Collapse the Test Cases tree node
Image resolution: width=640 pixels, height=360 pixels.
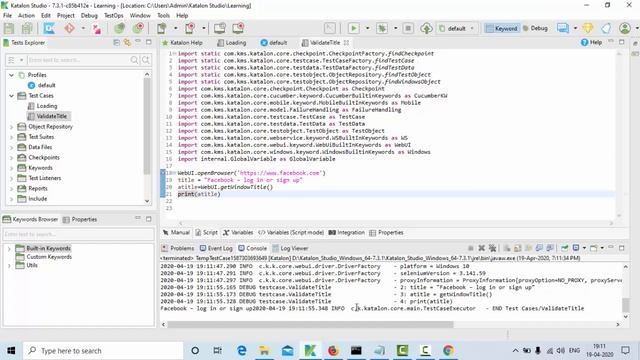click(x=11, y=96)
